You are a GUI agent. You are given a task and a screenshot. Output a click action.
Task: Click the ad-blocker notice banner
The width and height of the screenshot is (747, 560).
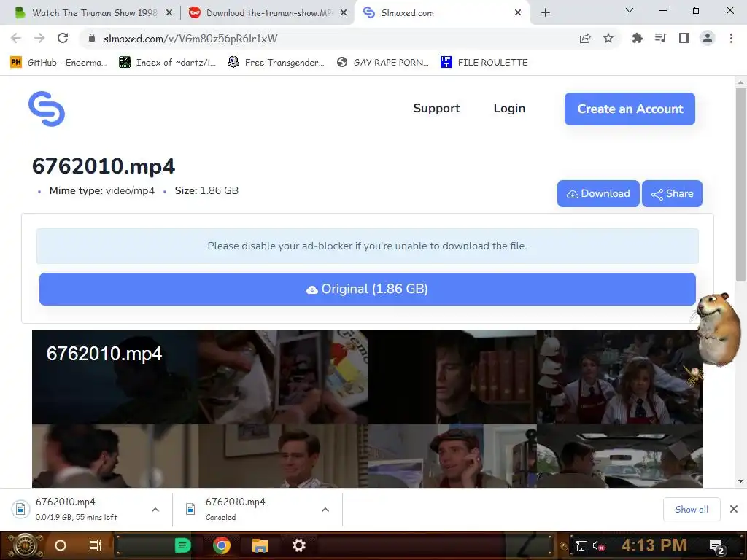click(368, 246)
